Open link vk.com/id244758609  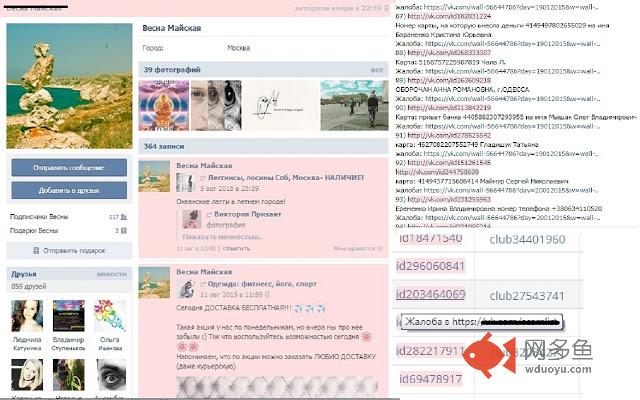437,172
